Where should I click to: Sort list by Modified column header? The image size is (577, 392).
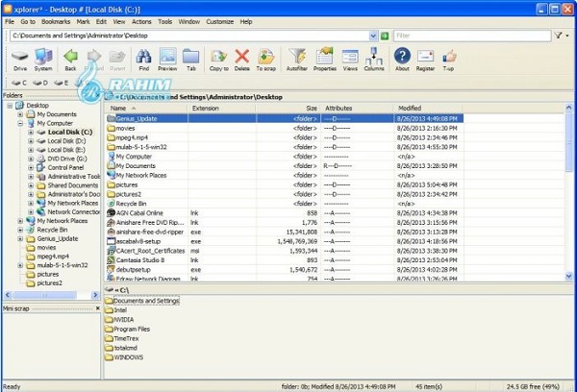410,109
